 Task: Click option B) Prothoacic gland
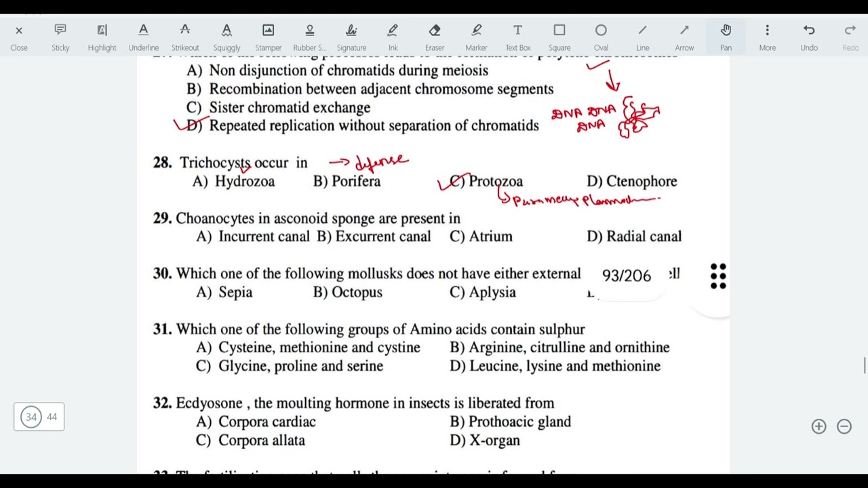(x=510, y=422)
